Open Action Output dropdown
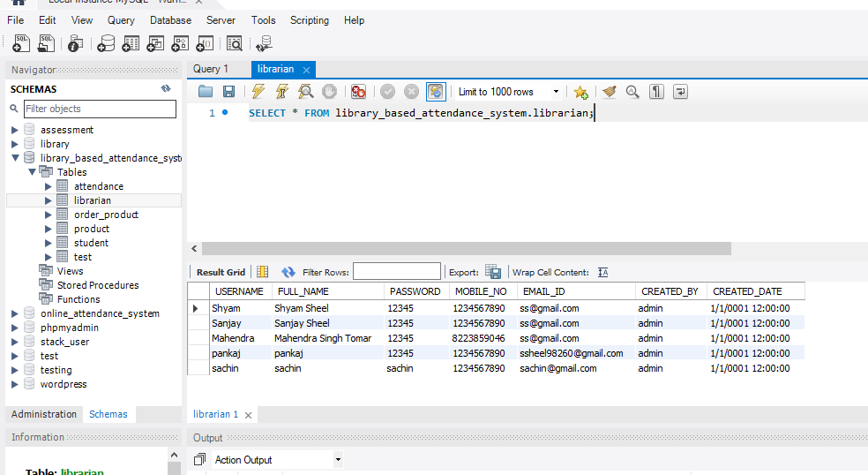Viewport: 868px width, 475px height. [x=338, y=459]
